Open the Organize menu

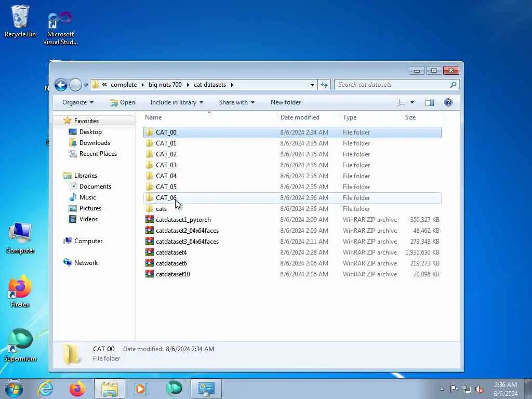[78, 102]
